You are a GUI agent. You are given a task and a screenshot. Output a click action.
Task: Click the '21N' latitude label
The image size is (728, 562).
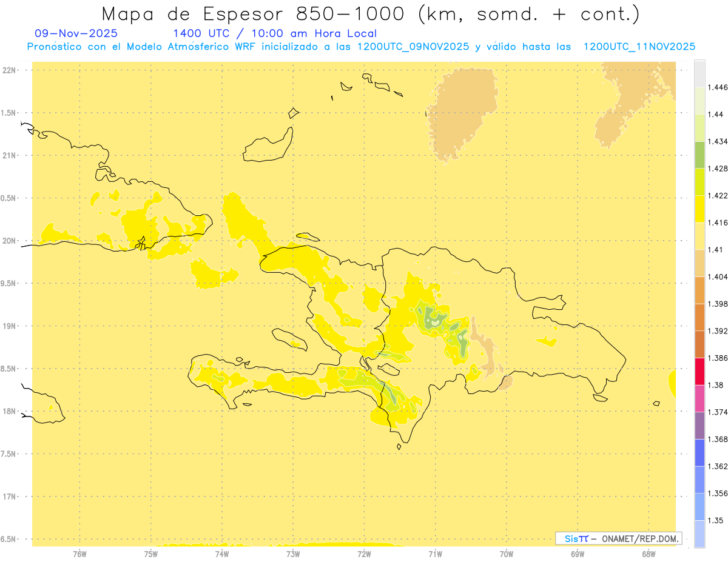9,155
